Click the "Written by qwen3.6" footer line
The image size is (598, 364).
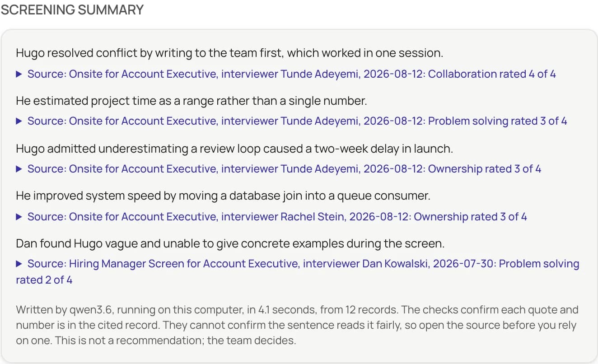(297, 310)
